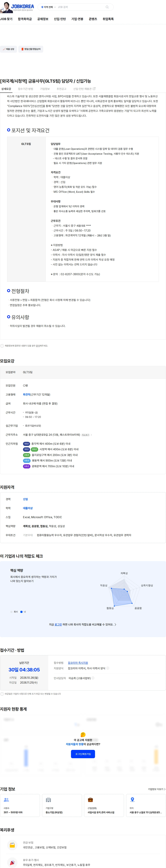Click the 파견직 employment type text
The height and width of the screenshot is (868, 166).
tap(27, 395)
